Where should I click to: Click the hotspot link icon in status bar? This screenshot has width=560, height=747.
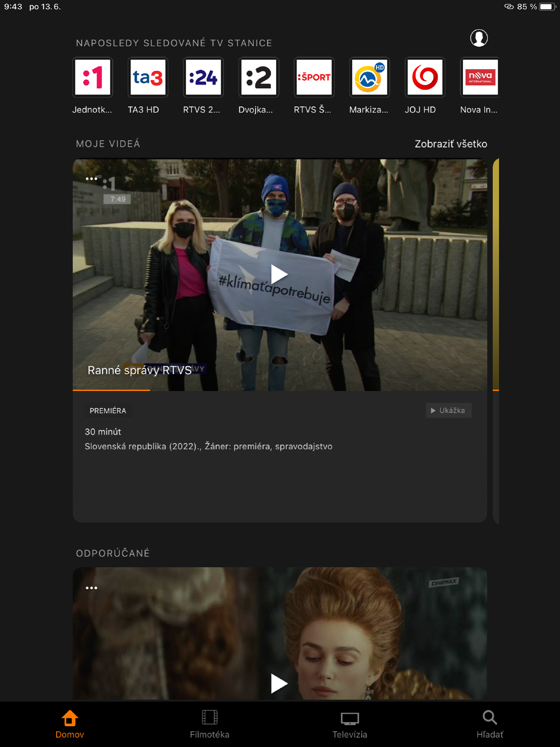click(x=509, y=7)
